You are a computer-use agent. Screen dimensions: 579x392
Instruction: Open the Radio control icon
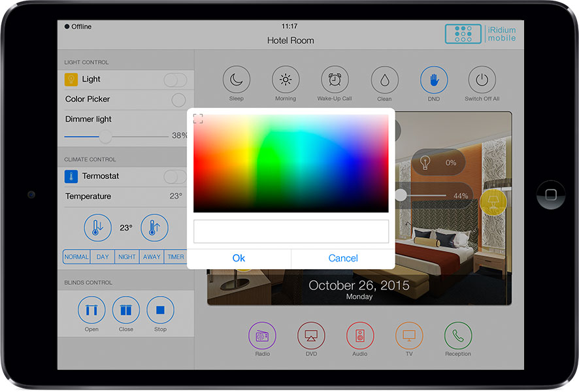(x=262, y=336)
